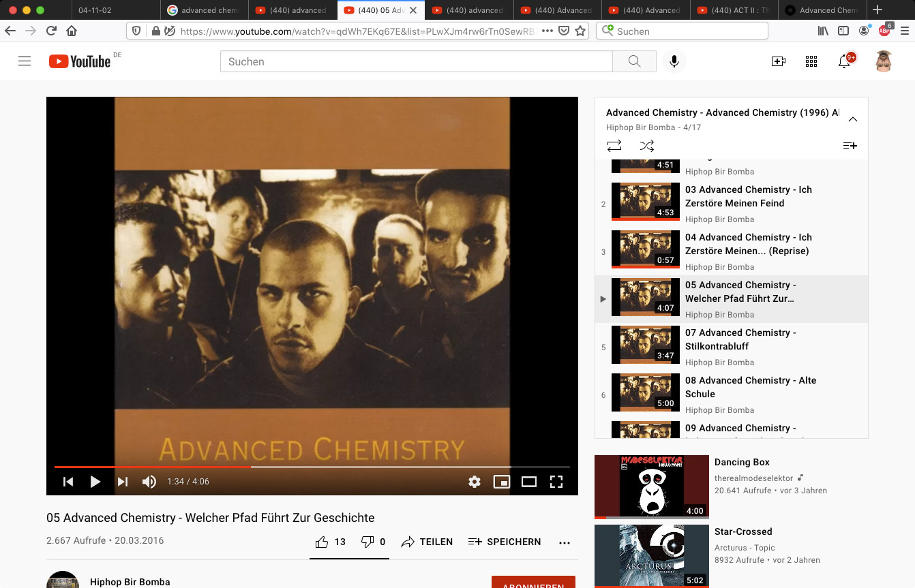Close the current 05 Adv tab
The width and height of the screenshot is (915, 588).
pos(412,10)
